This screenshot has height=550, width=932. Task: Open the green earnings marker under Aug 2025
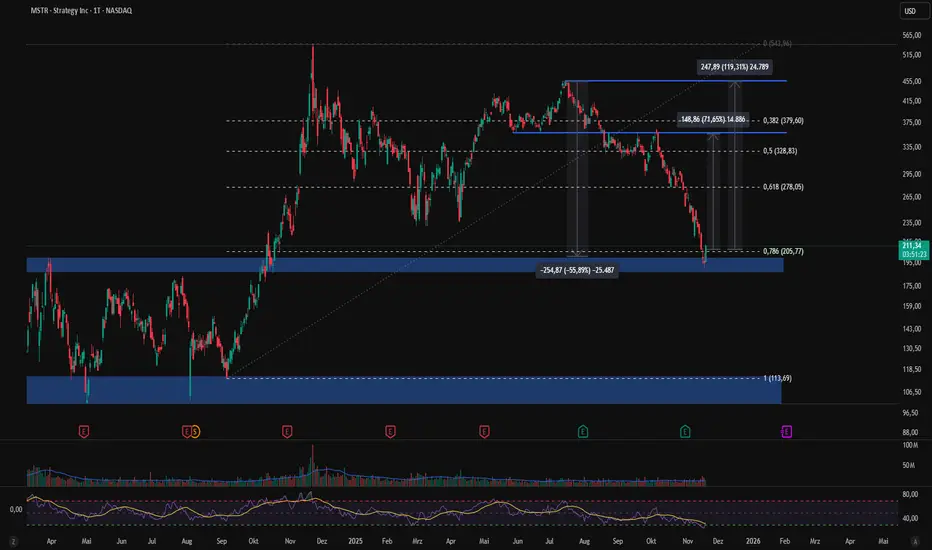(583, 432)
